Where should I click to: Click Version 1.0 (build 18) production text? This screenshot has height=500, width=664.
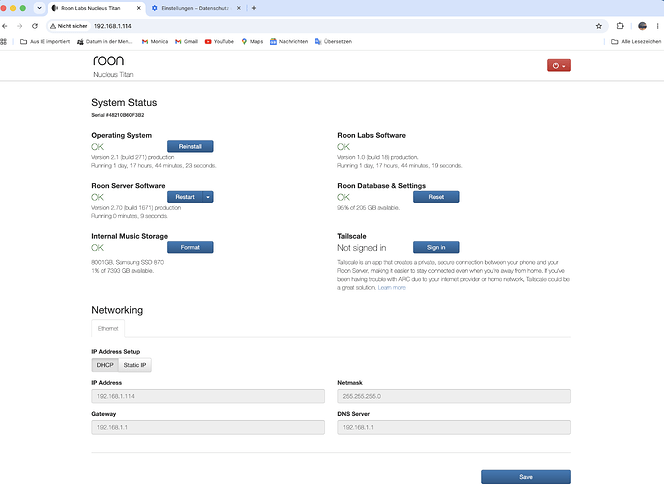click(x=378, y=157)
